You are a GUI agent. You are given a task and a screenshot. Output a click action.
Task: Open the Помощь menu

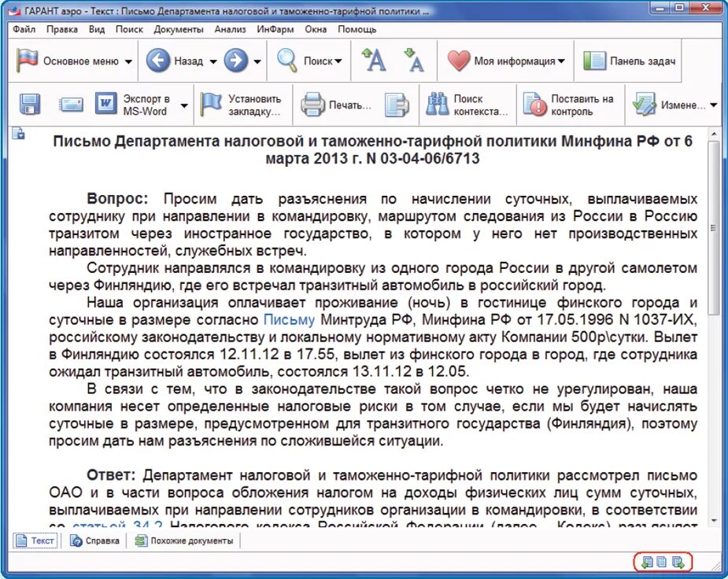(357, 29)
